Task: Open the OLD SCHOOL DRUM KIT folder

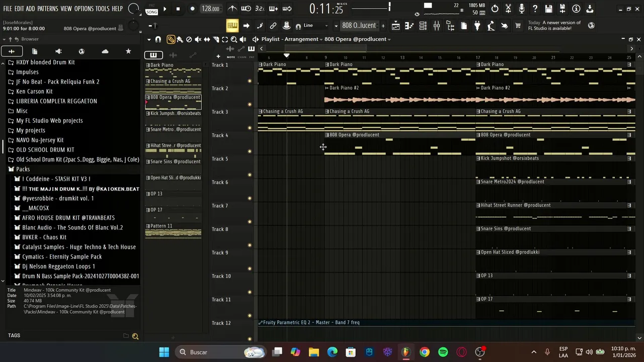Action: [x=45, y=150]
